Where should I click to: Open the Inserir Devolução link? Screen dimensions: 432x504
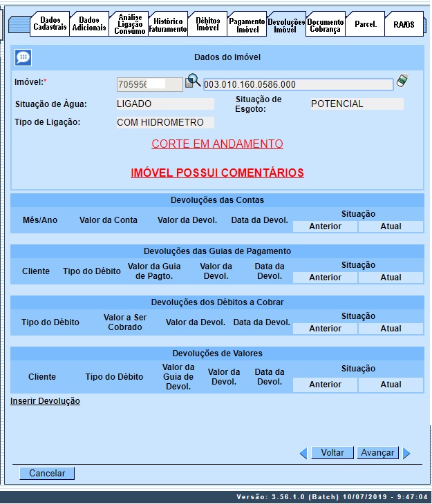pos(45,401)
